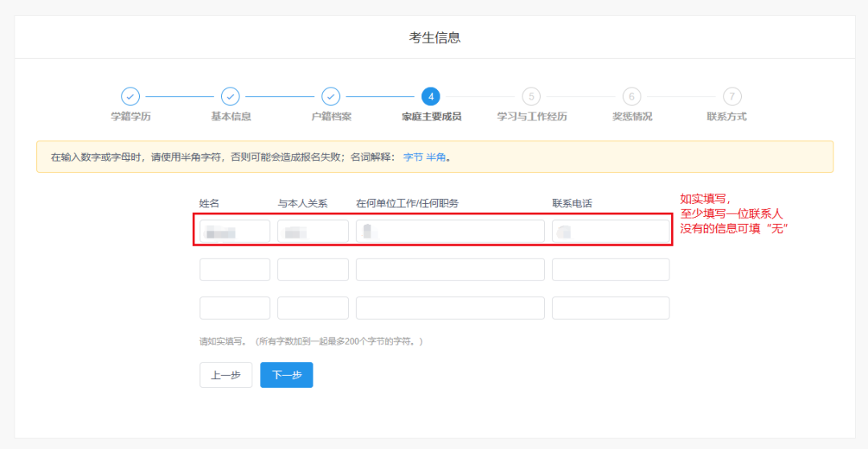The image size is (868, 449).
Task: Click step 6 circle 奖惩情况
Action: point(631,96)
